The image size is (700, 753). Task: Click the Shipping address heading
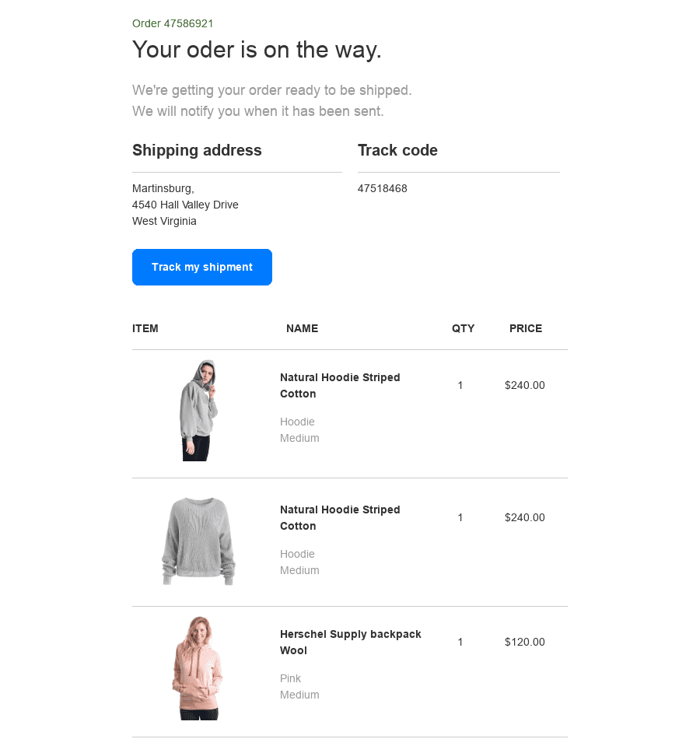197,150
